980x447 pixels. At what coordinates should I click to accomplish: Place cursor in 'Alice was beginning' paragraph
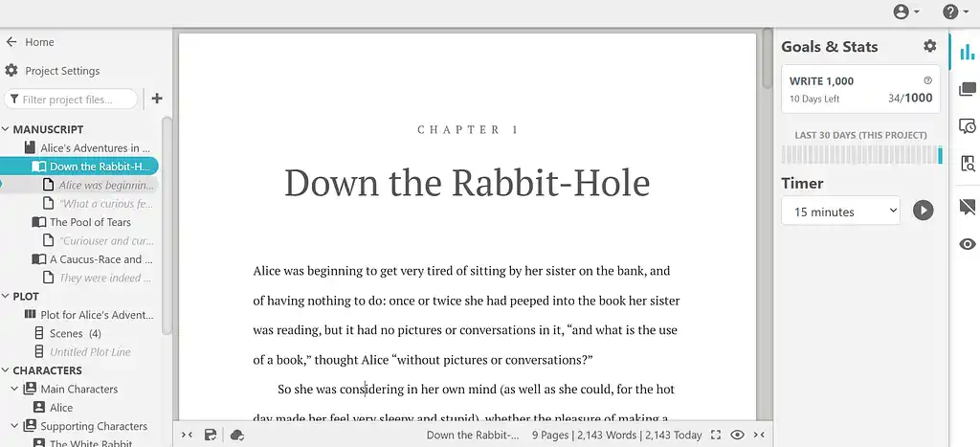point(466,315)
